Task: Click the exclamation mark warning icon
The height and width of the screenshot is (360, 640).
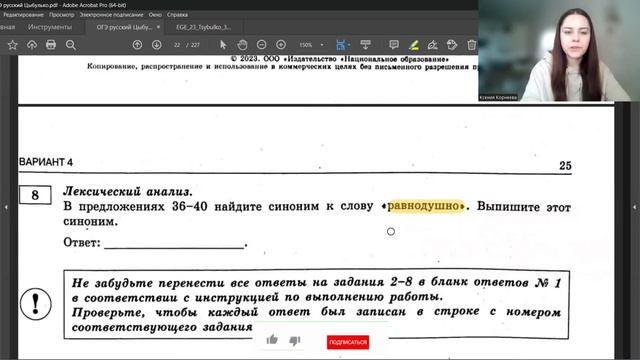Action: pos(36,304)
